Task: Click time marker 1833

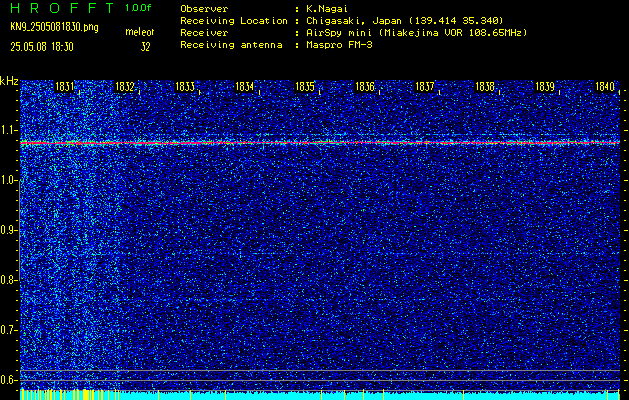Action: click(x=185, y=87)
